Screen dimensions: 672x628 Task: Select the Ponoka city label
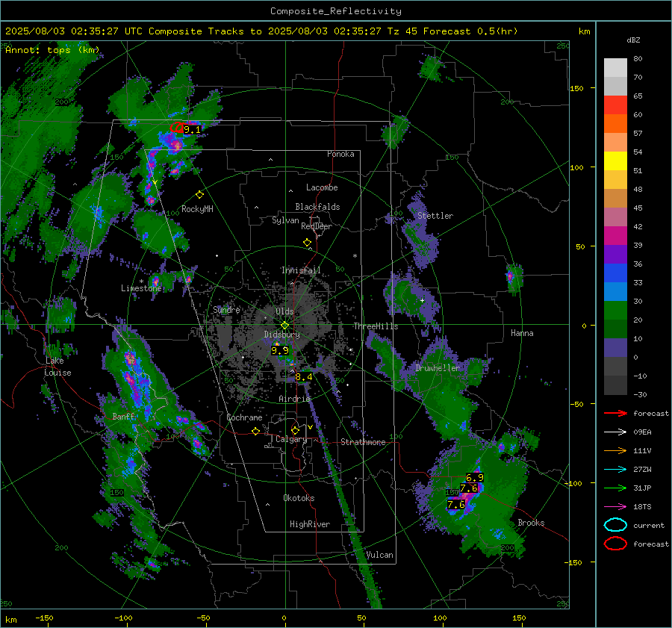click(340, 154)
